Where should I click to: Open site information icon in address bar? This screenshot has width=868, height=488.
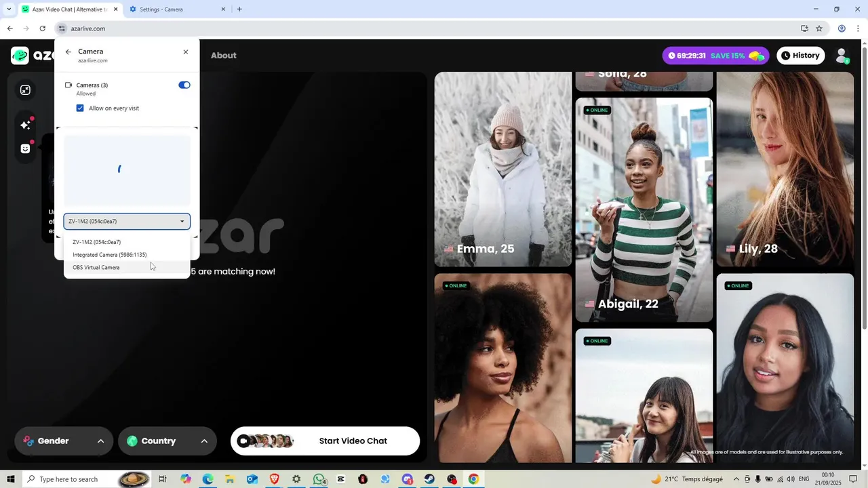[62, 28]
